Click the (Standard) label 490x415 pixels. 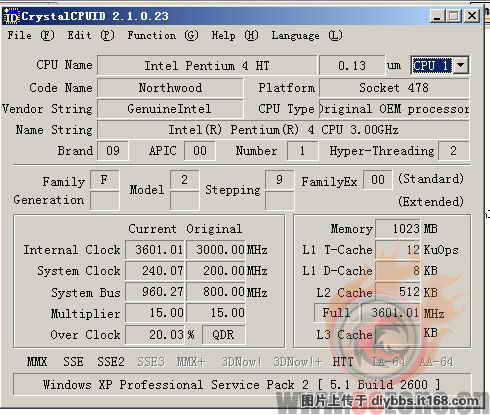(431, 179)
